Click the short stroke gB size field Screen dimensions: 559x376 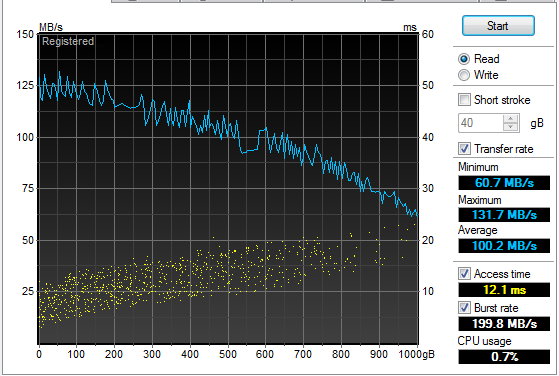point(481,123)
